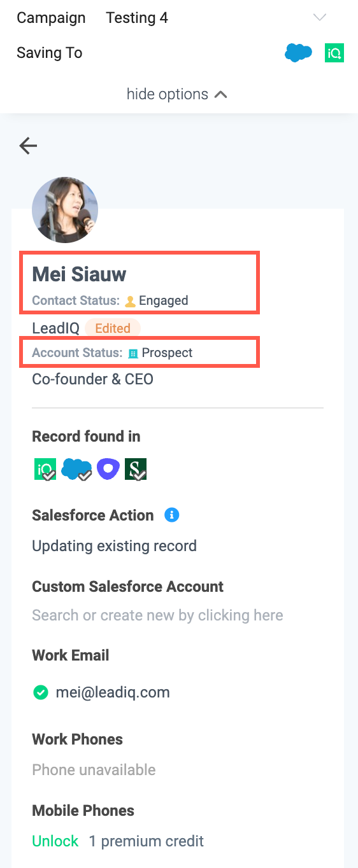This screenshot has height=868, width=358.
Task: Click the dark green Salesloft icon under Record found in
Action: 136,469
